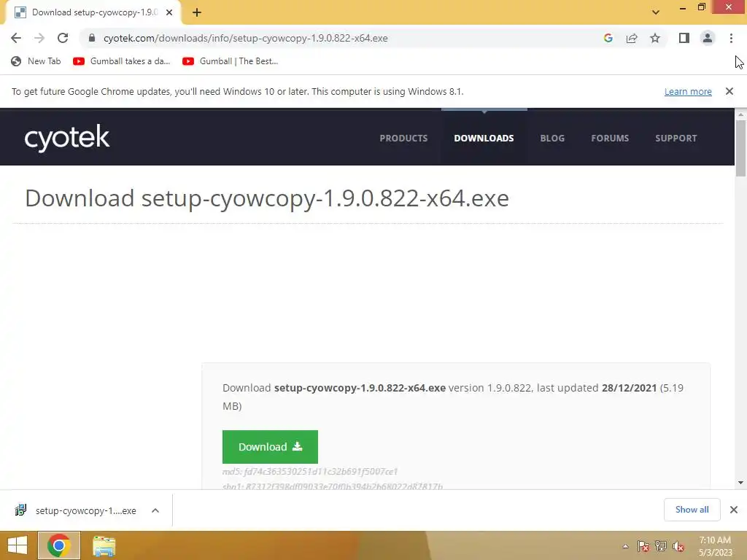The height and width of the screenshot is (560, 747).
Task: Click the bold setup-cyowcopy-1.9.0.822-x64.exe filename text
Action: click(x=360, y=388)
